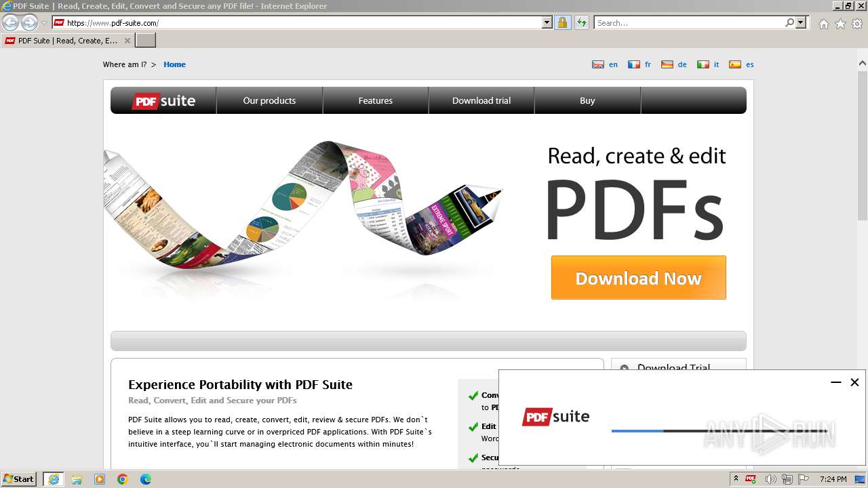Click the scrollbar up arrow

[x=863, y=64]
